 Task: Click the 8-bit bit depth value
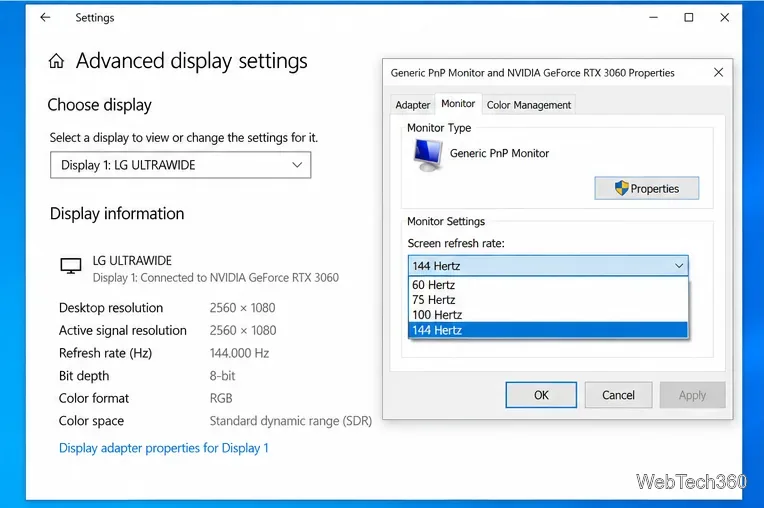click(222, 376)
